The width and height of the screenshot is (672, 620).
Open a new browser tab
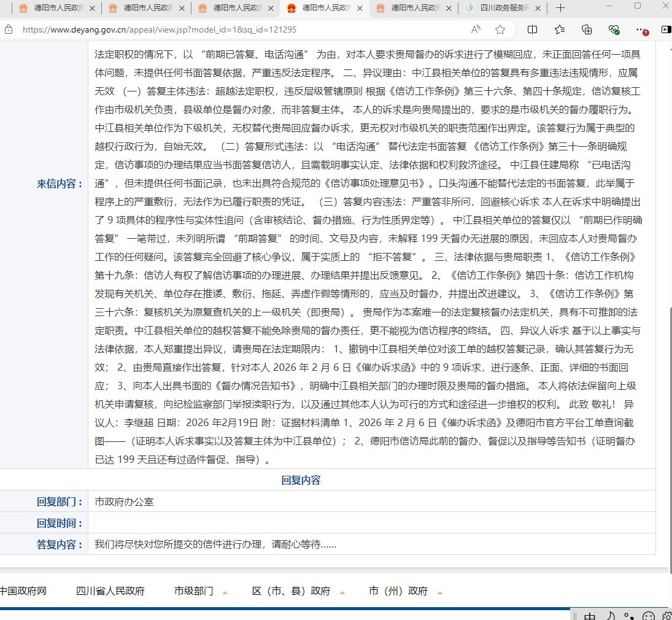coord(560,8)
